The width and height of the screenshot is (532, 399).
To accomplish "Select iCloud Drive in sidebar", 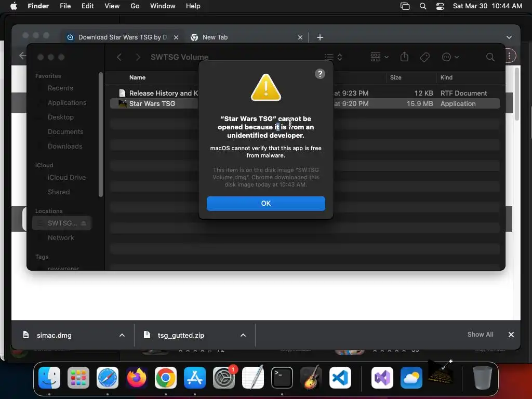I will pos(66,178).
